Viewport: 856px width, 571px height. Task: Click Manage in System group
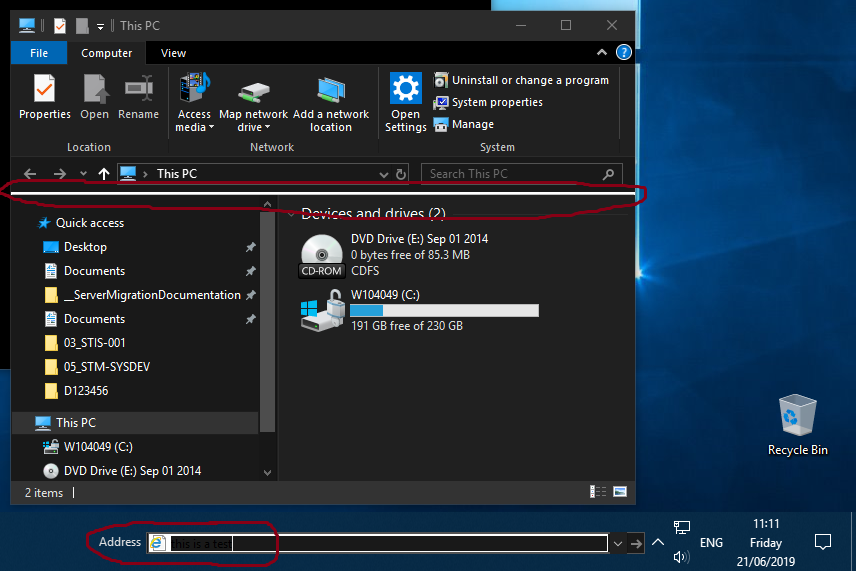click(464, 124)
